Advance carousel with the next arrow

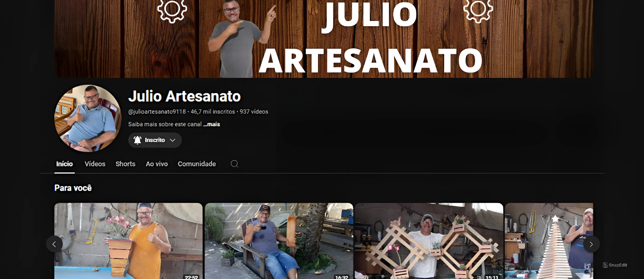point(591,244)
